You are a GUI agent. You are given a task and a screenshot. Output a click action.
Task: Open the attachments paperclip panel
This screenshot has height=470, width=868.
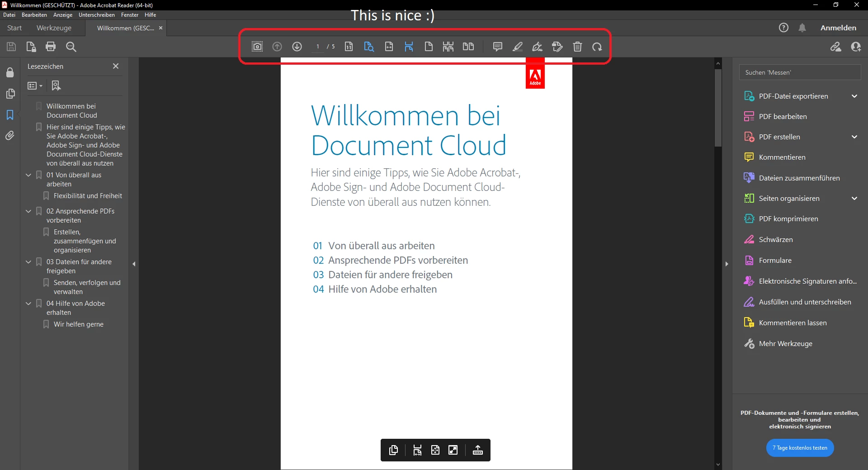[10, 136]
